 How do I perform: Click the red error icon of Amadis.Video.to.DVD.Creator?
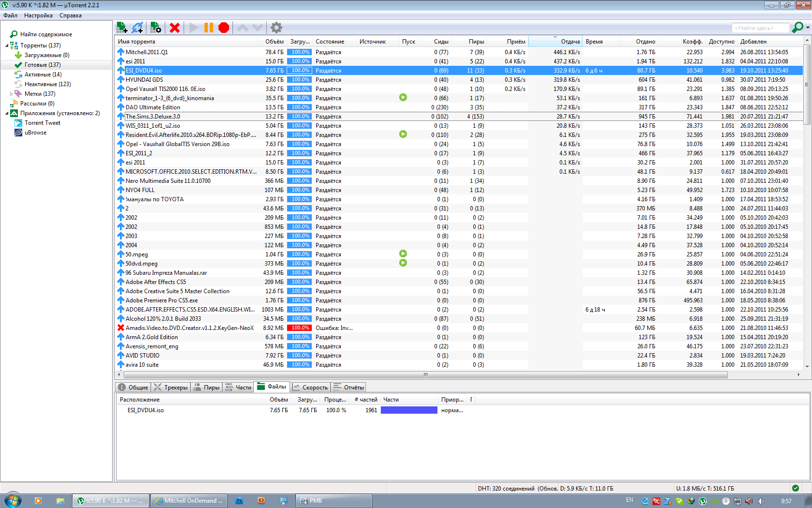click(x=121, y=328)
